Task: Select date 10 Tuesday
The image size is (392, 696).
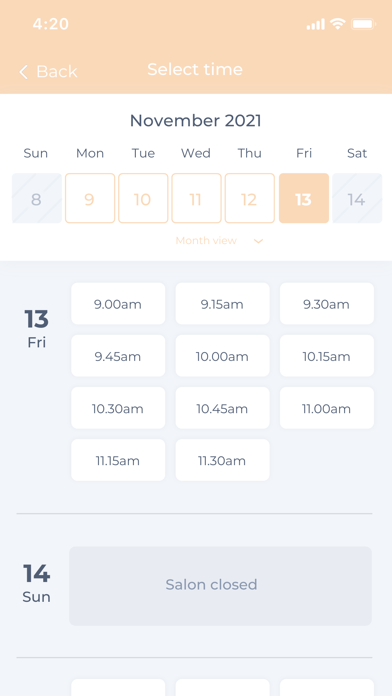Action: tap(143, 198)
